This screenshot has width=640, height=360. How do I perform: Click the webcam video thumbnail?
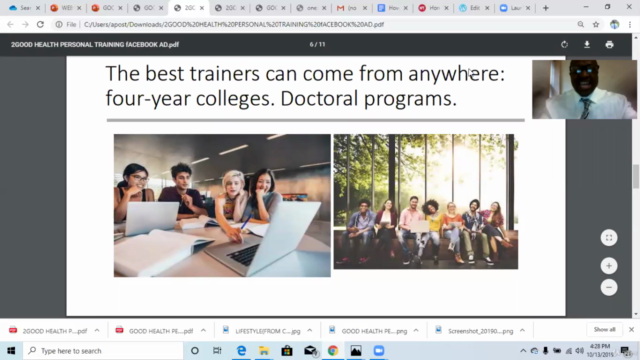(584, 89)
